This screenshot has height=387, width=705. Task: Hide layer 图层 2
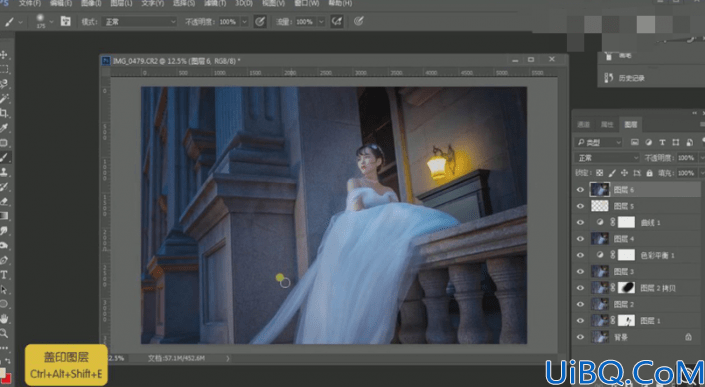click(x=580, y=304)
